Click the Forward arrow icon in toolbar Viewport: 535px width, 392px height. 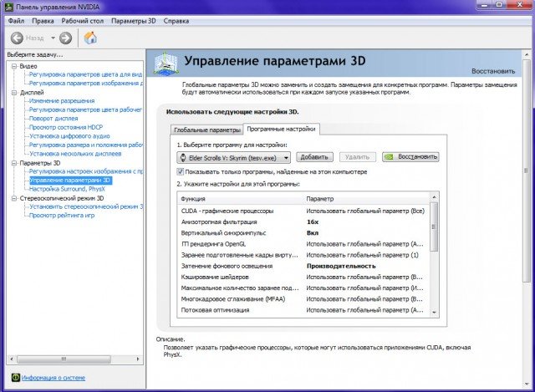65,38
